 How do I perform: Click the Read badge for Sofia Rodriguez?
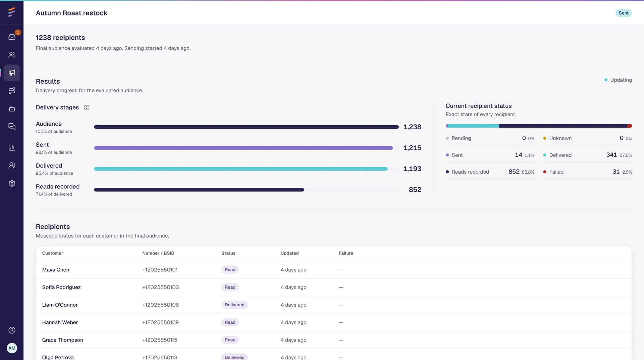point(230,287)
